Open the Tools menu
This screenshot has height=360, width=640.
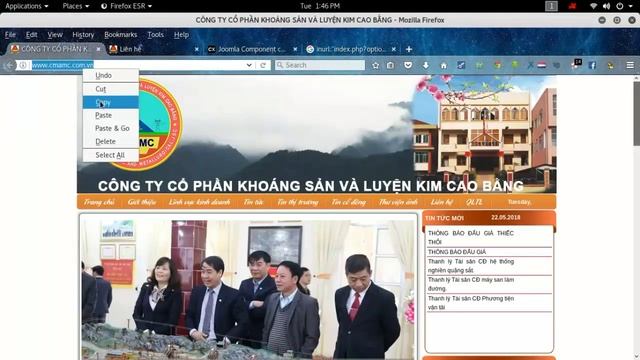tap(156, 35)
